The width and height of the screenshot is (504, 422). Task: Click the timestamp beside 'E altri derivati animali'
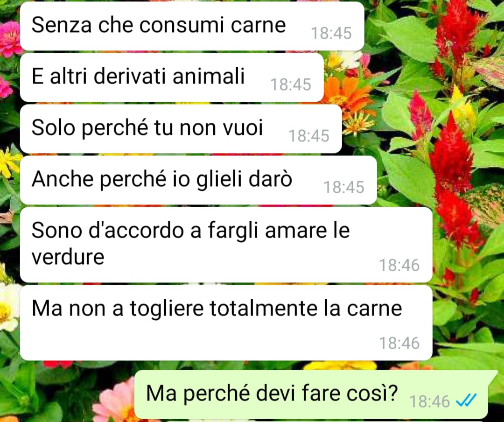pyautogui.click(x=291, y=84)
